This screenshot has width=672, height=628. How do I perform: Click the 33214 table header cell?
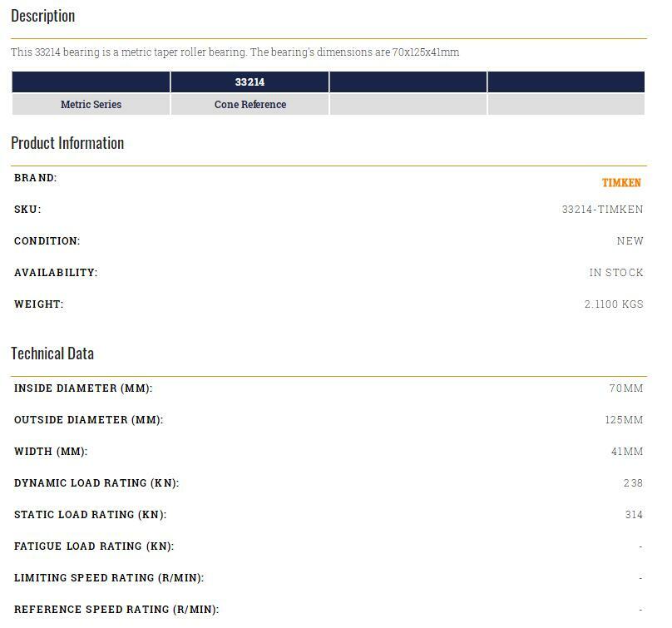250,82
